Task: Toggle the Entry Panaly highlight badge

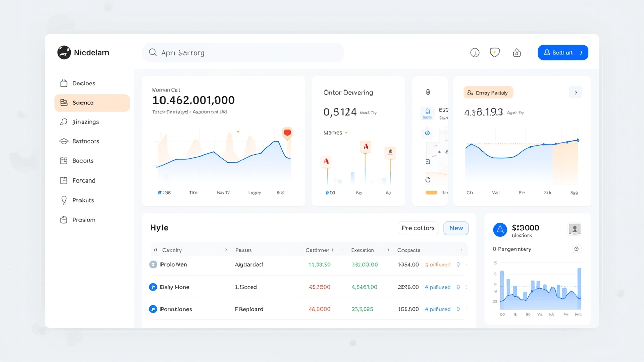Action: pos(488,92)
